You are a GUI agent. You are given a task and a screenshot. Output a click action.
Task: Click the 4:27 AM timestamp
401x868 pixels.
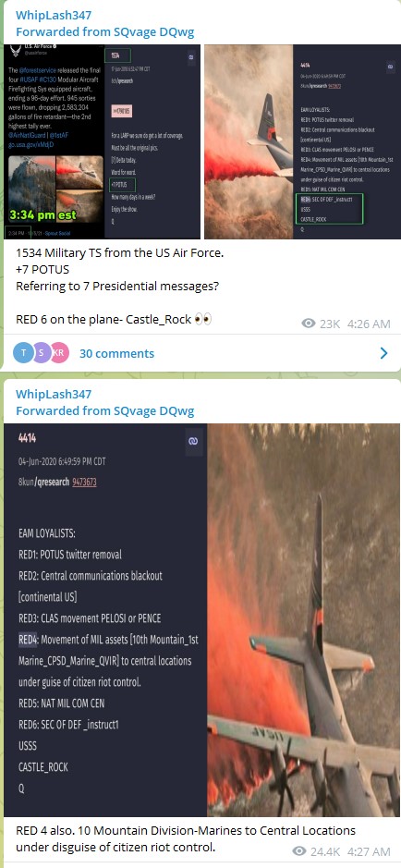tap(369, 850)
